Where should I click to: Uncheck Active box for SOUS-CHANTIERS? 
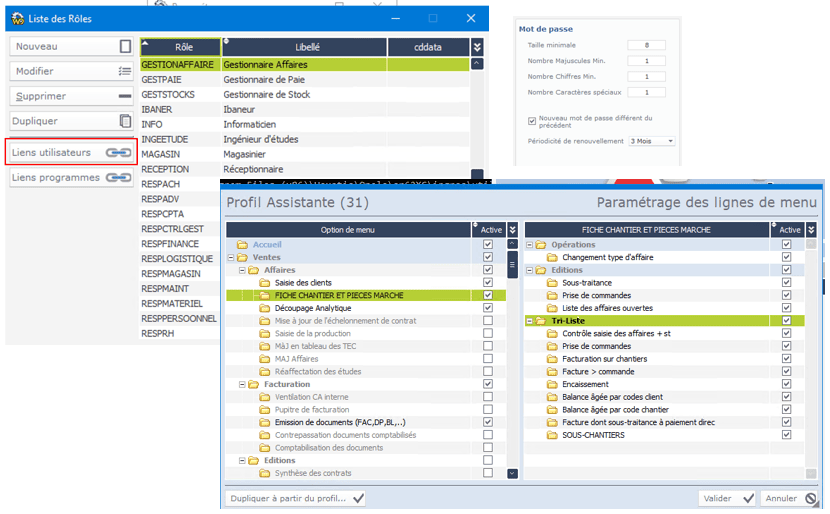787,435
